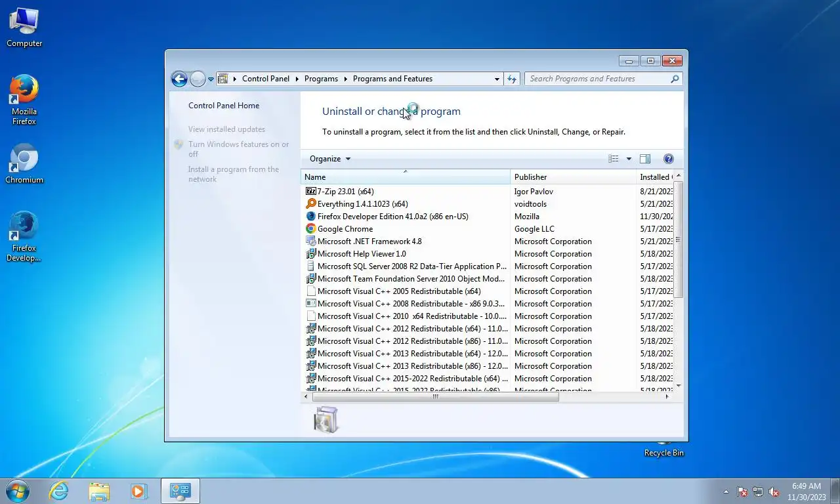This screenshot has height=504, width=840.
Task: Click the Visual C++ 2013 (x64) Redistributable icon
Action: 311,354
